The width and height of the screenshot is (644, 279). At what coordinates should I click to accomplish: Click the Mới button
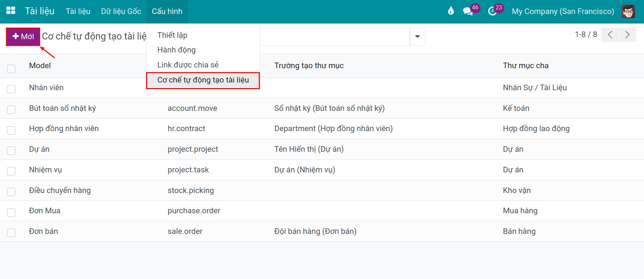click(x=23, y=36)
